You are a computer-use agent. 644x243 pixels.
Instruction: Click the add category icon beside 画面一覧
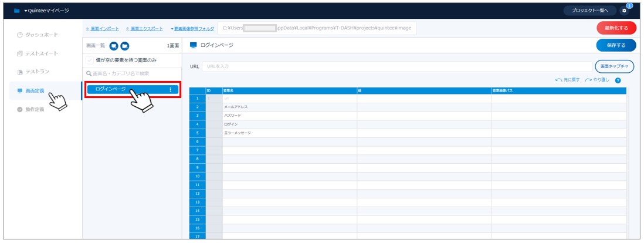click(x=124, y=46)
